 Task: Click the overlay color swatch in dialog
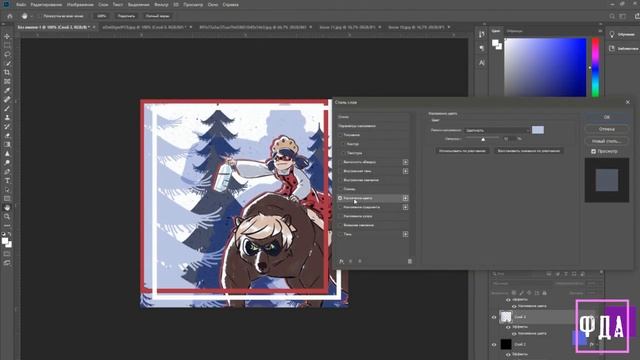[x=538, y=130]
